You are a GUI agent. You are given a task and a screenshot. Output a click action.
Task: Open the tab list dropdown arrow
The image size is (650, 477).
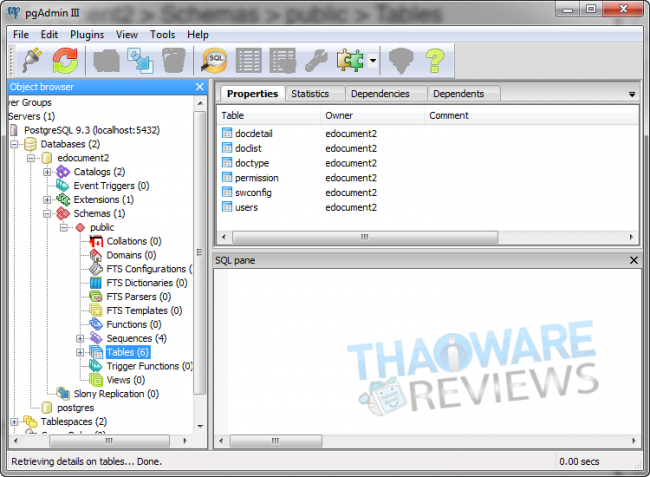pos(632,94)
